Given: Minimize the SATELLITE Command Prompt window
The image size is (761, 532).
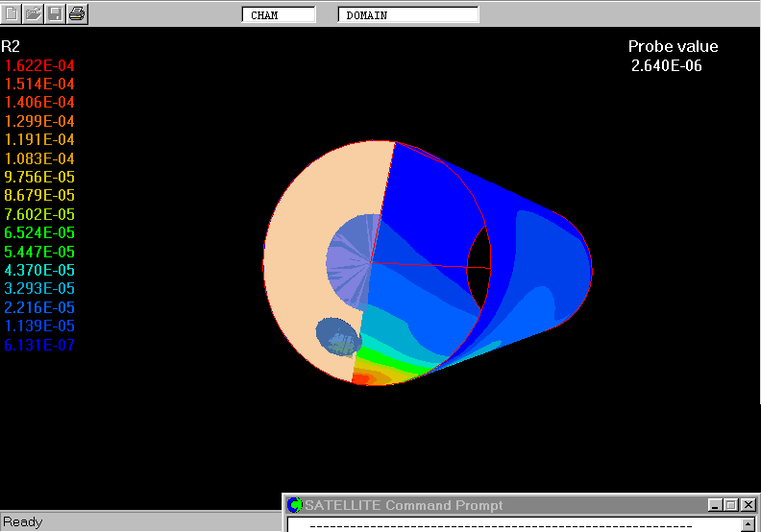Looking at the screenshot, I should pos(715,505).
